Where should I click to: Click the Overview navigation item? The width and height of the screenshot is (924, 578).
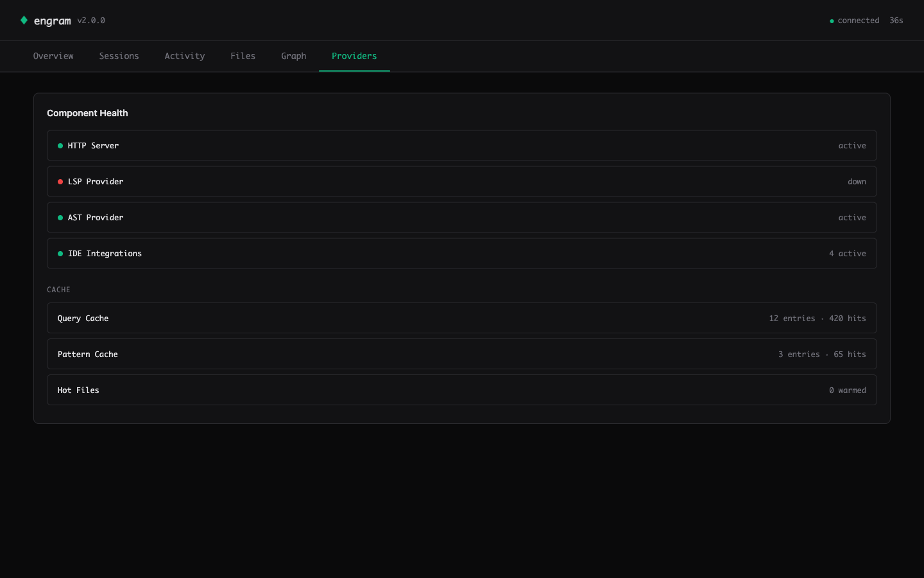pos(53,56)
